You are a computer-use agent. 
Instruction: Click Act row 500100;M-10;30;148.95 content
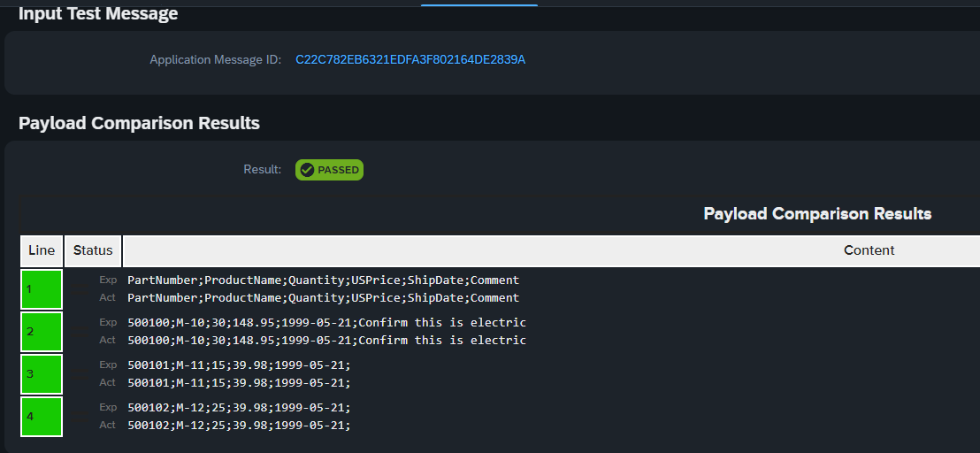[x=327, y=341]
